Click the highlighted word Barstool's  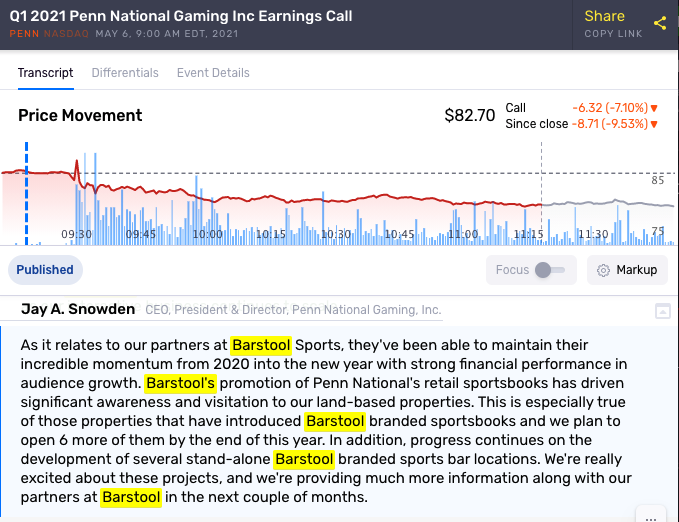[180, 383]
